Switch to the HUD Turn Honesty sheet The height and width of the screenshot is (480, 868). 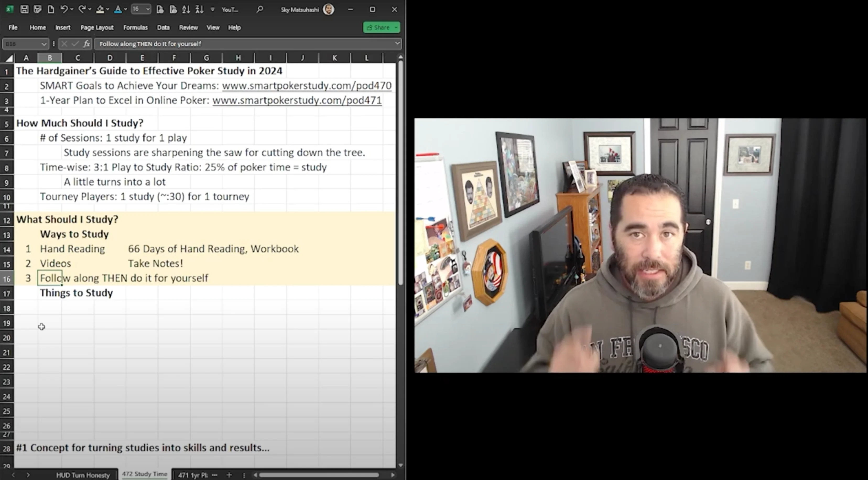pos(83,475)
